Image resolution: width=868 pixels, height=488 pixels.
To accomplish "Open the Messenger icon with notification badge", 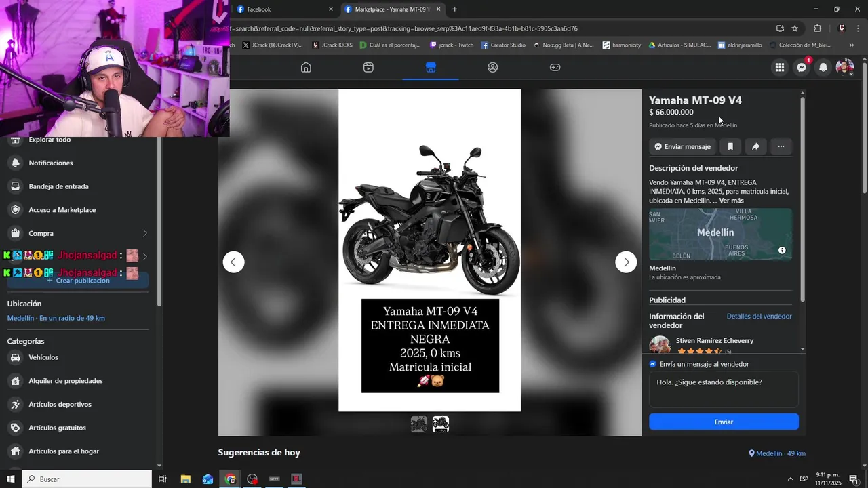I will 802,67.
